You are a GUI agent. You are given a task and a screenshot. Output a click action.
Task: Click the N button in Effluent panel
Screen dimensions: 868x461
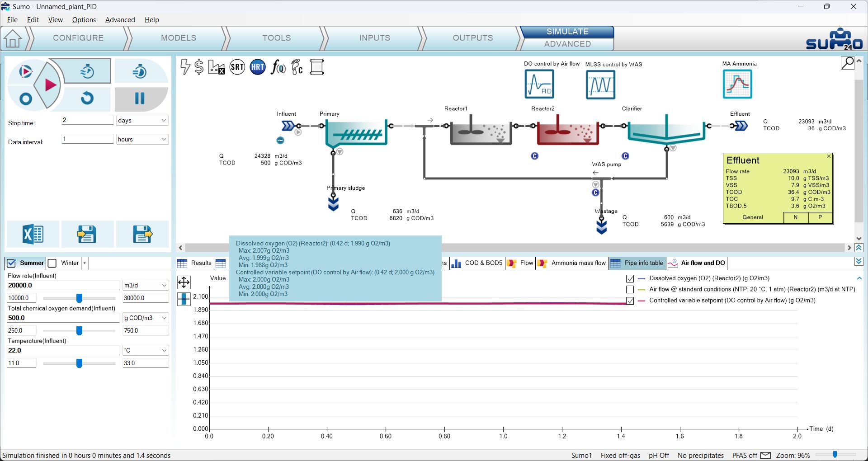pyautogui.click(x=795, y=217)
